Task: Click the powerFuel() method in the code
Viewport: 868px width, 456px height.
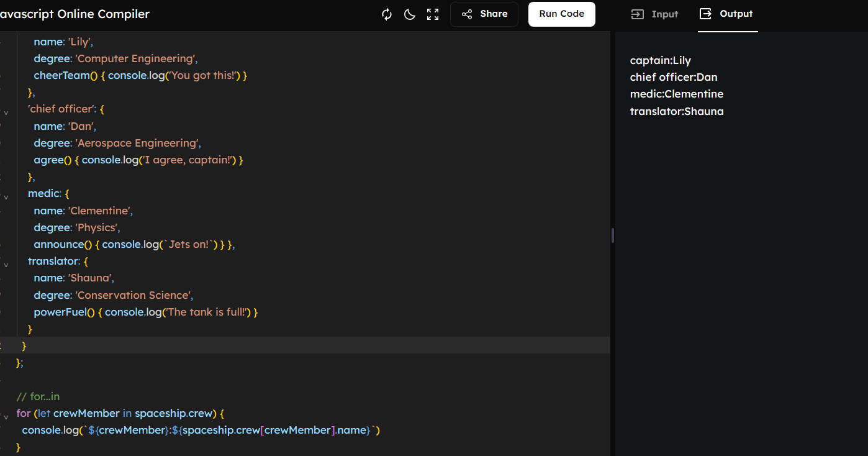Action: pyautogui.click(x=60, y=312)
